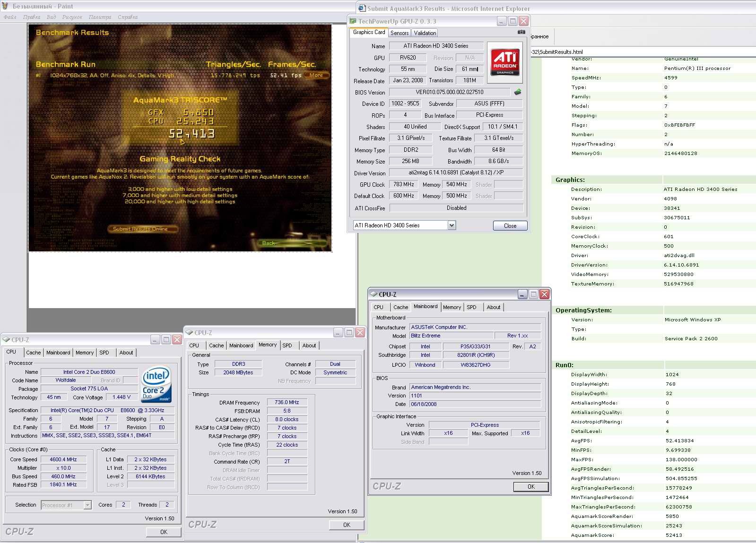
Task: Open the Cache tab in CPU-Z processor window
Action: [33, 353]
